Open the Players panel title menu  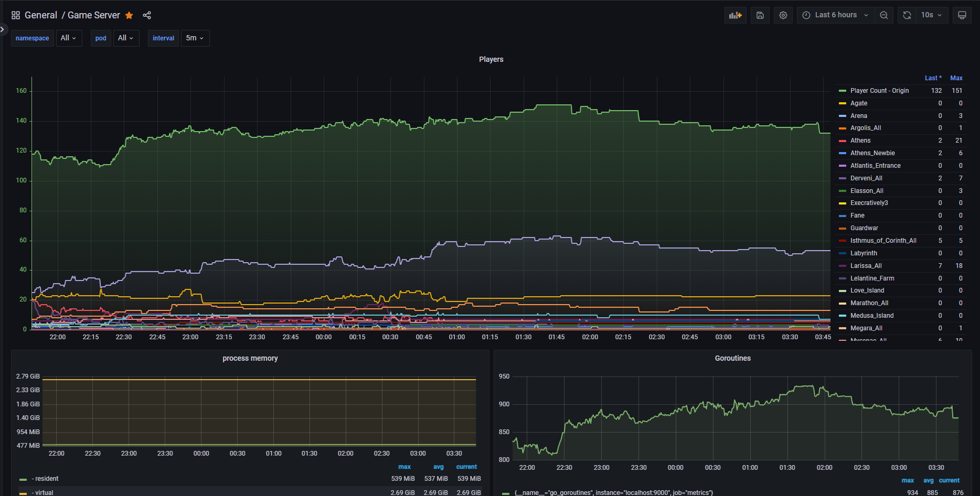tap(491, 59)
